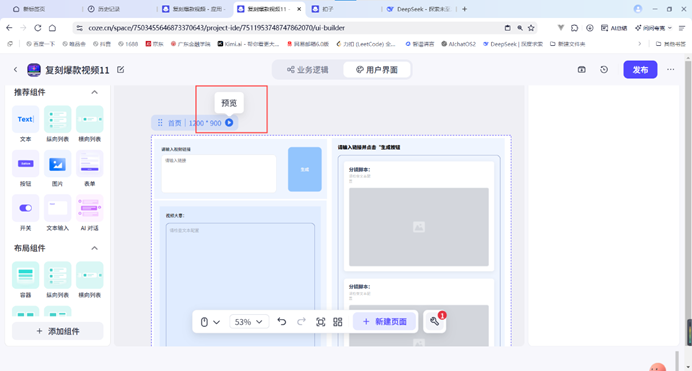The width and height of the screenshot is (692, 371).
Task: Open the four-square page overview icon
Action: point(338,322)
